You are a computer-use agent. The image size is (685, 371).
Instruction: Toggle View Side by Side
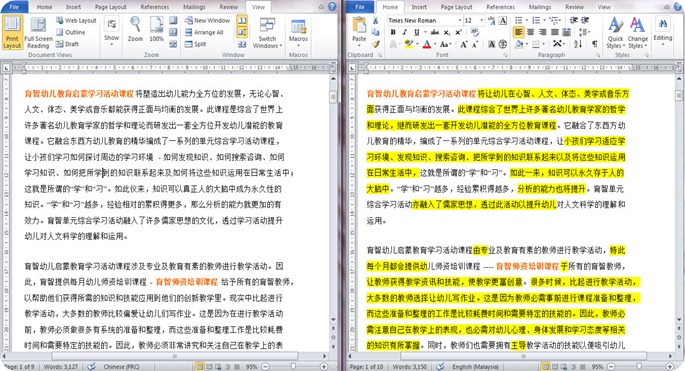[x=242, y=21]
